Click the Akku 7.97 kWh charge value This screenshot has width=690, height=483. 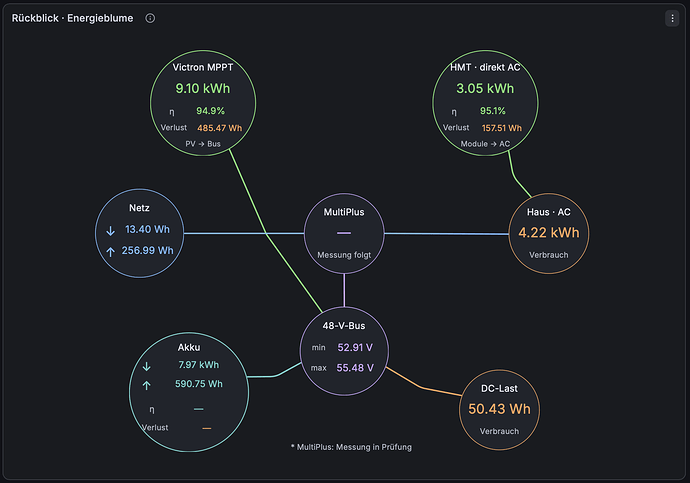point(198,365)
